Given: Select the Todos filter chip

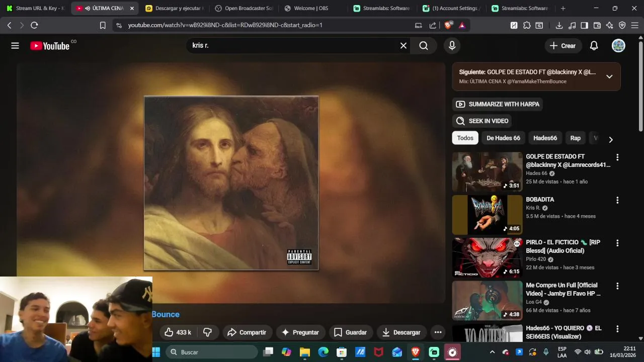Looking at the screenshot, I should coord(465,138).
